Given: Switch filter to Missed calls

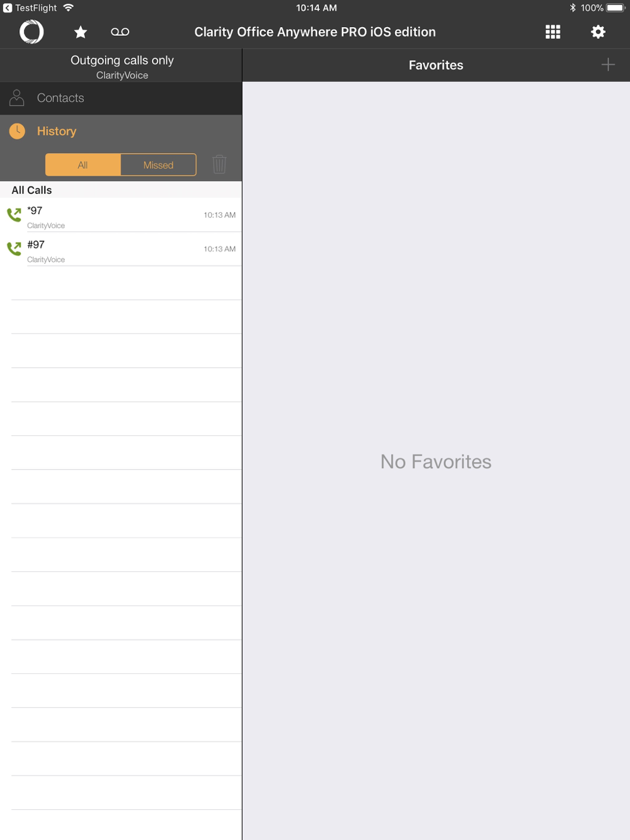Looking at the screenshot, I should tap(158, 165).
